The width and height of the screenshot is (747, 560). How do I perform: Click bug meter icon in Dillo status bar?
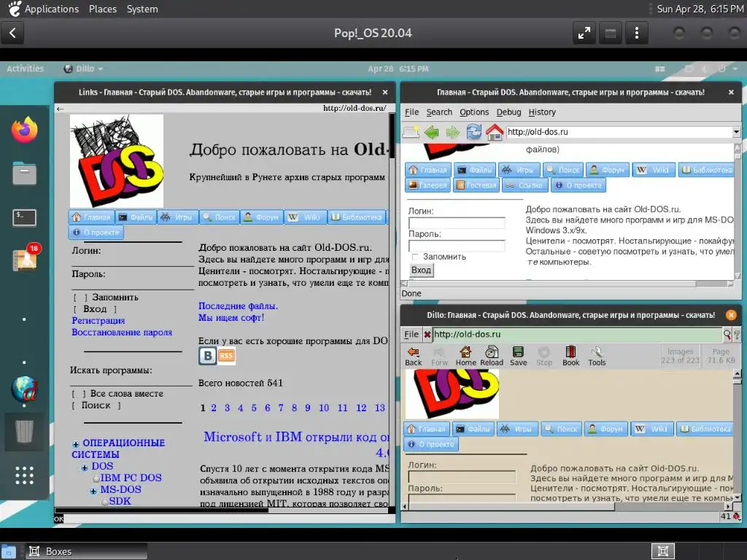(737, 516)
